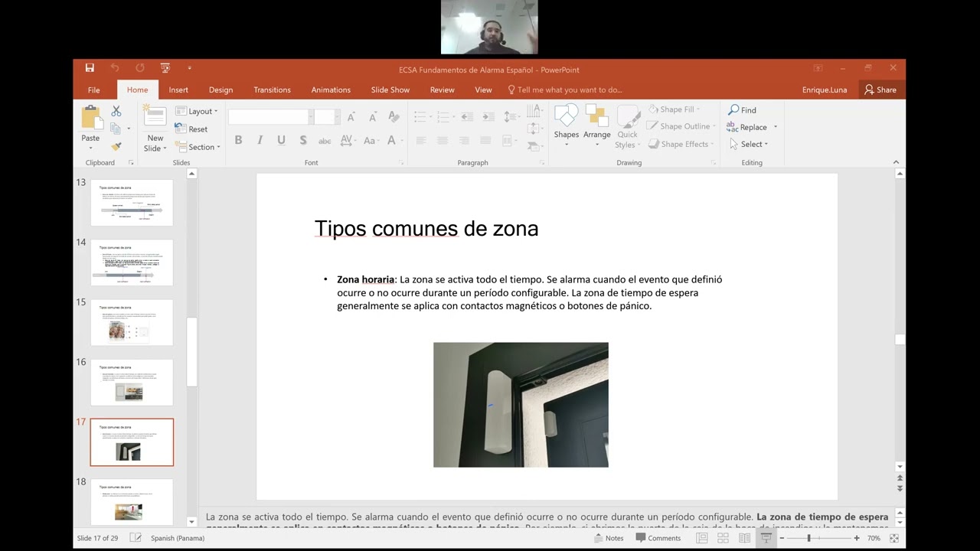Switch to the Design tab
980x551 pixels.
tap(220, 90)
